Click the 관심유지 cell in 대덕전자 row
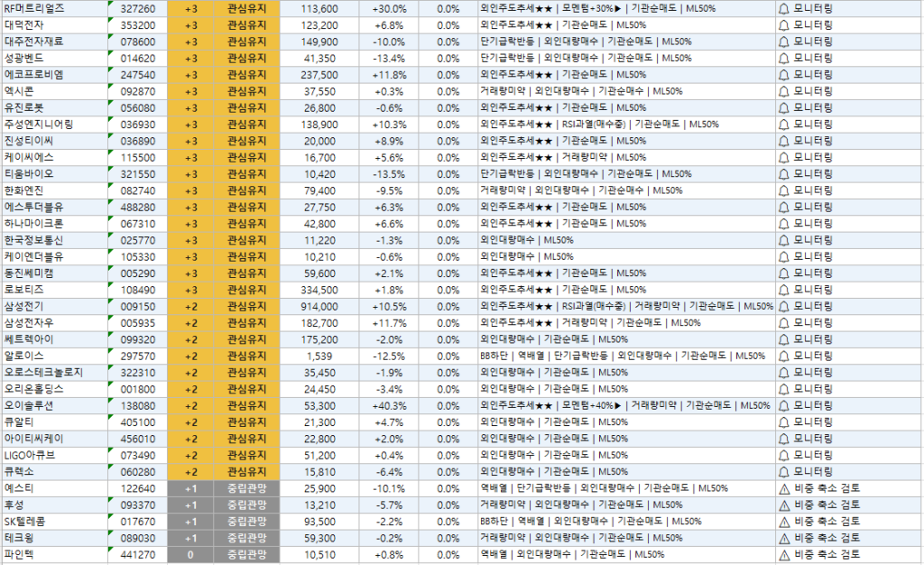This screenshot has height=565, width=924. click(x=247, y=25)
